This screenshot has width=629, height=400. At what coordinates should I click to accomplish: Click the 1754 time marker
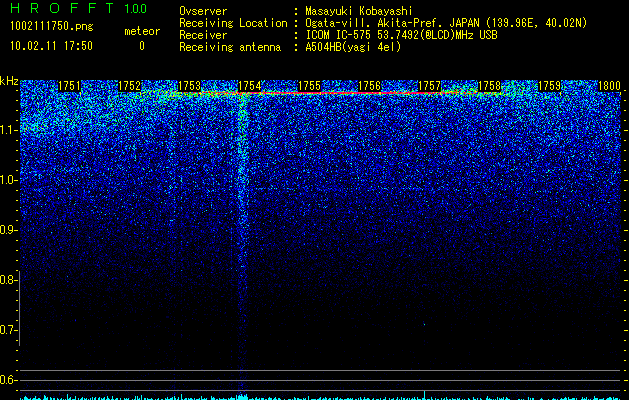pyautogui.click(x=250, y=86)
